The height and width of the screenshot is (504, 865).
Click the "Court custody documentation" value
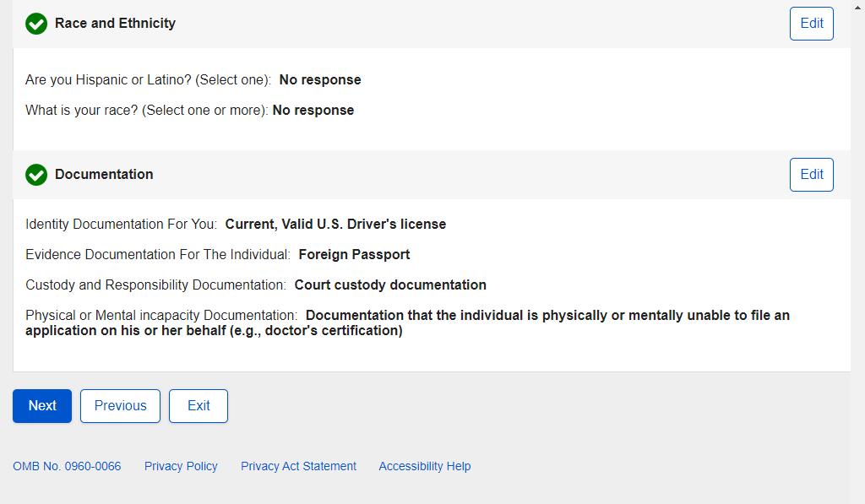click(x=390, y=285)
